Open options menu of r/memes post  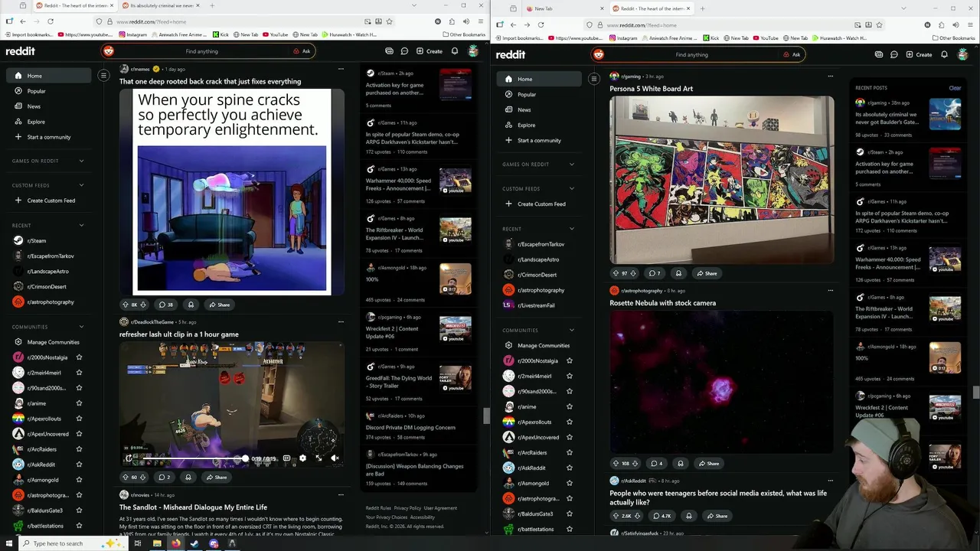pos(341,69)
